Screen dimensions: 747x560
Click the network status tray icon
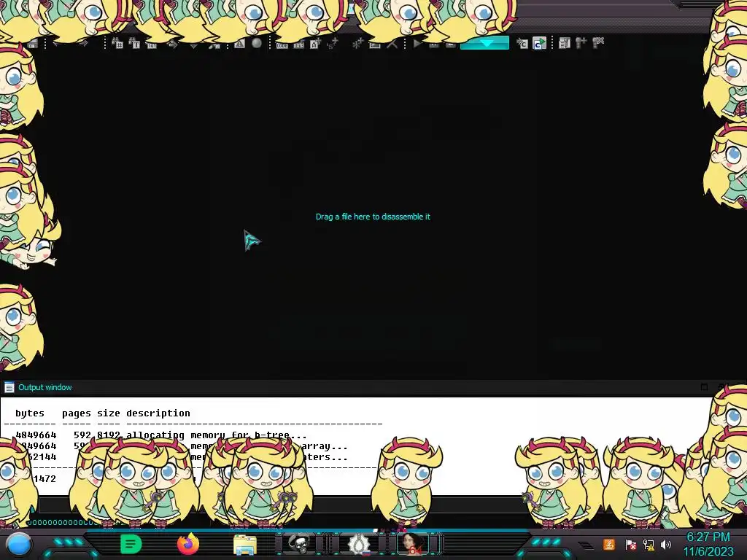coord(649,544)
